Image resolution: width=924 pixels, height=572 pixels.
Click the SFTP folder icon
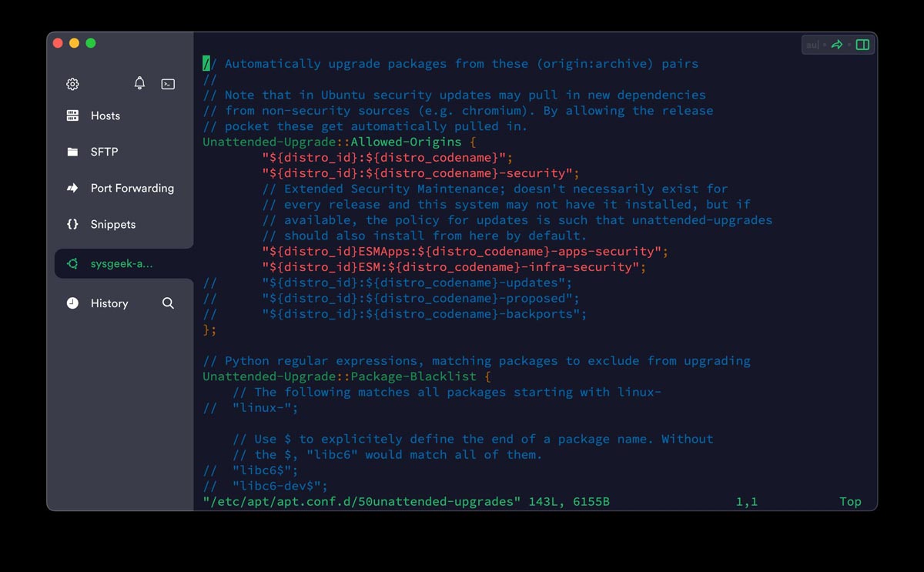tap(72, 152)
